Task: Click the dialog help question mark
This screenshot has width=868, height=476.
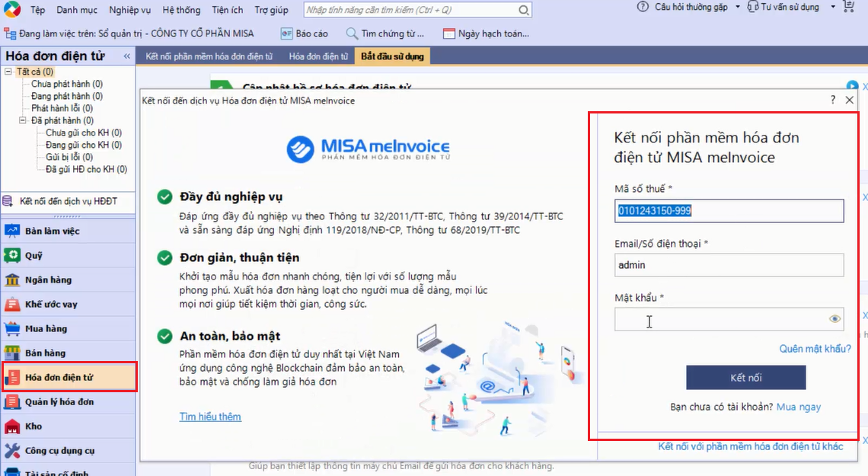Action: coord(832,100)
